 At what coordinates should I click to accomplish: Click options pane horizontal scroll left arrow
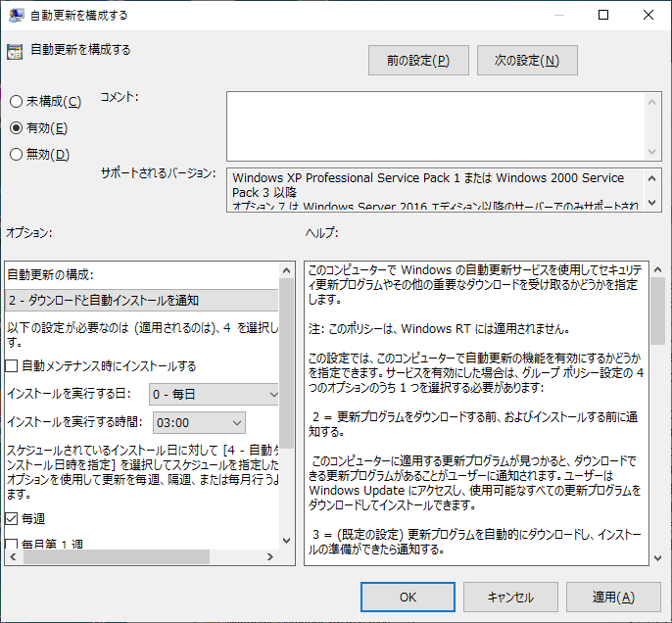tap(14, 557)
